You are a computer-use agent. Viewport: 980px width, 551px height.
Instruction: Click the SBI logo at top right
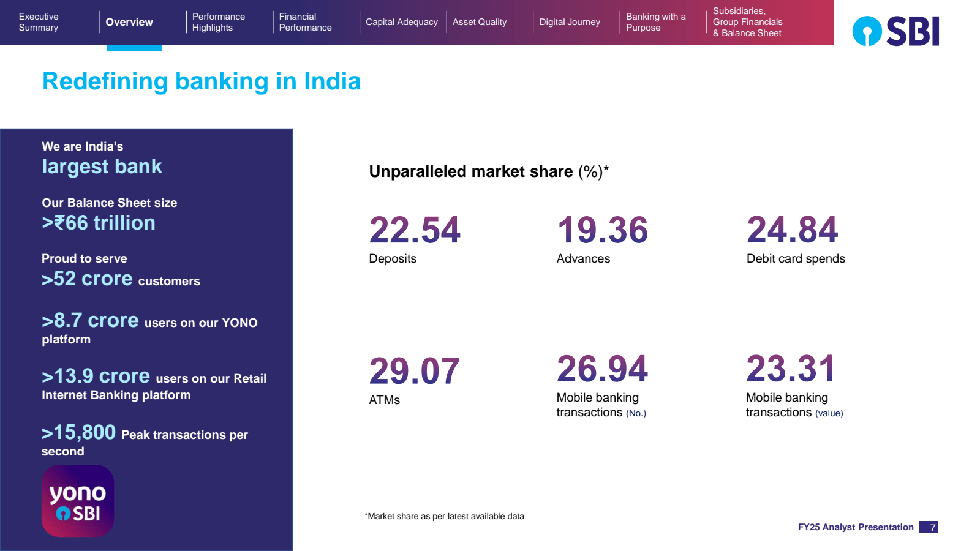click(x=895, y=31)
